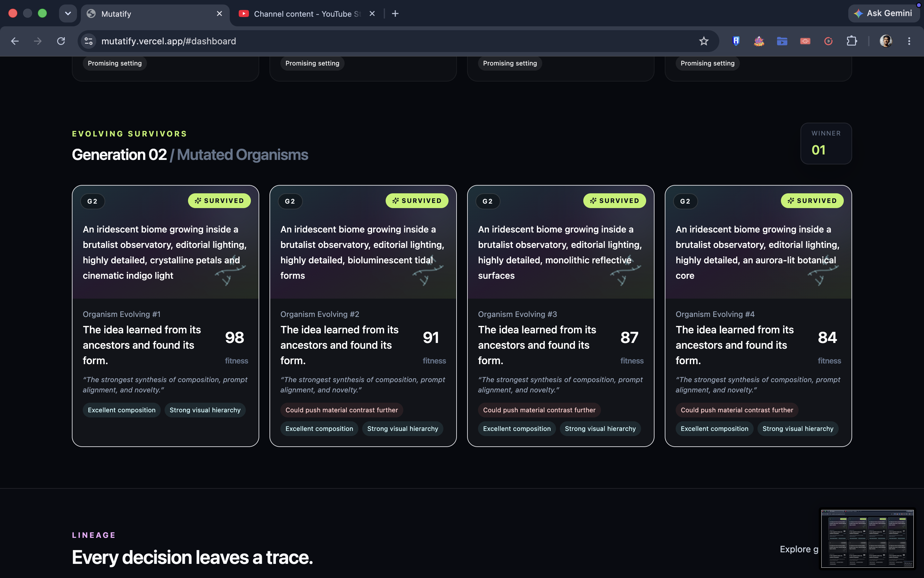Open the red circular recorder extension
The width and height of the screenshot is (924, 578).
click(x=828, y=41)
